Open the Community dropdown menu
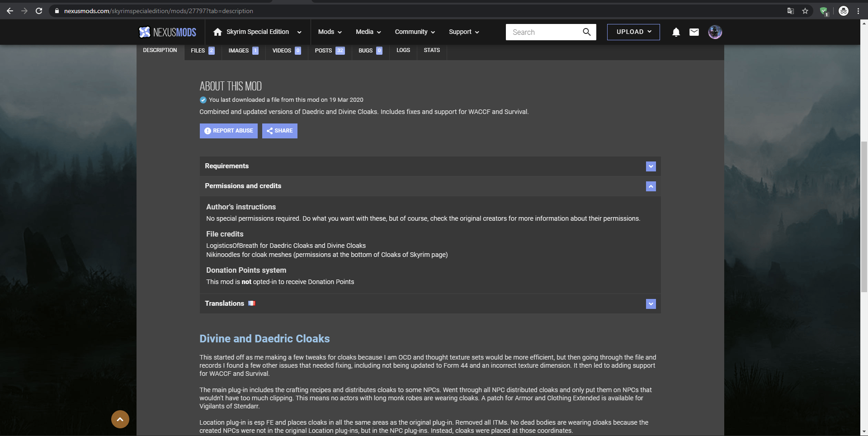 coord(415,32)
